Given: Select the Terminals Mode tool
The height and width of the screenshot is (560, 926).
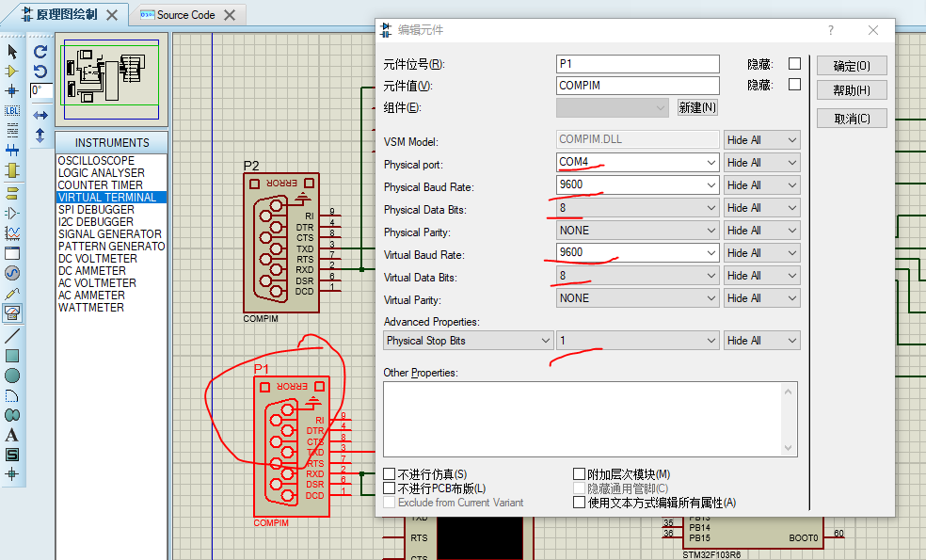Looking at the screenshot, I should [12, 193].
